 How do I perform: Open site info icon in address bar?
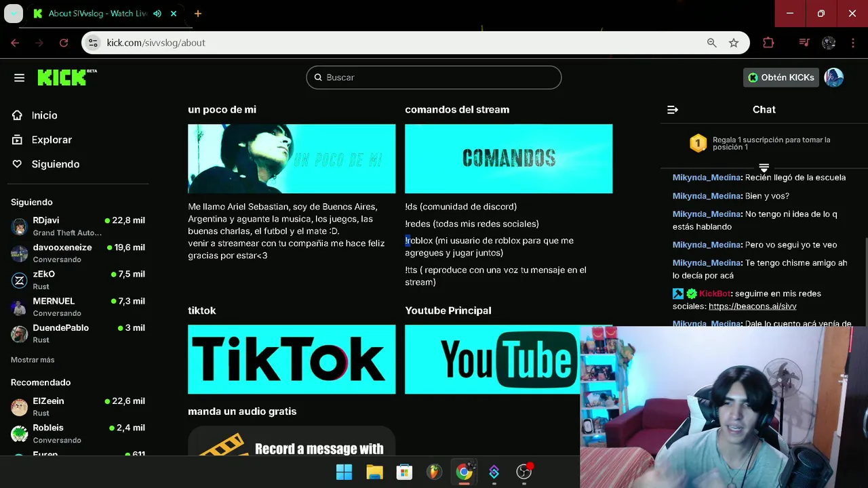pyautogui.click(x=93, y=43)
